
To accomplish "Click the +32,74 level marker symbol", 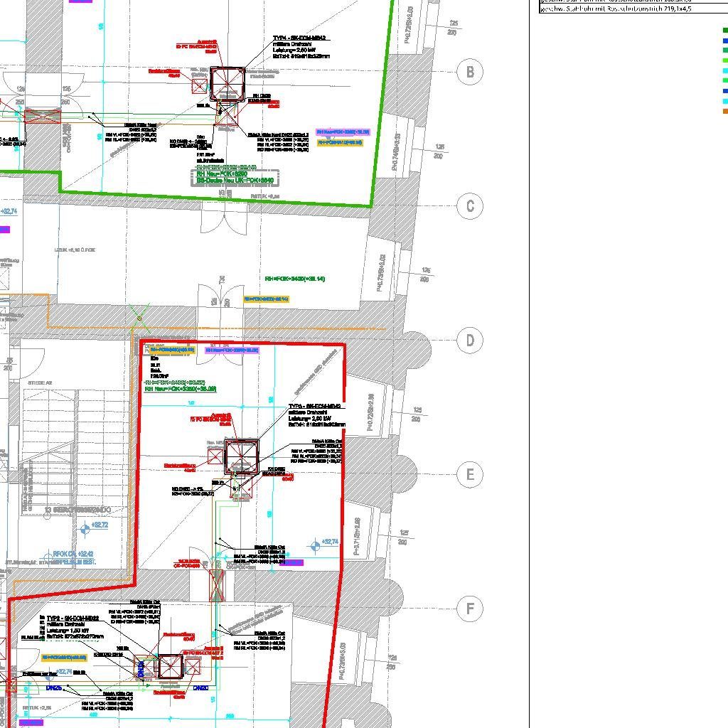I will click(x=316, y=546).
